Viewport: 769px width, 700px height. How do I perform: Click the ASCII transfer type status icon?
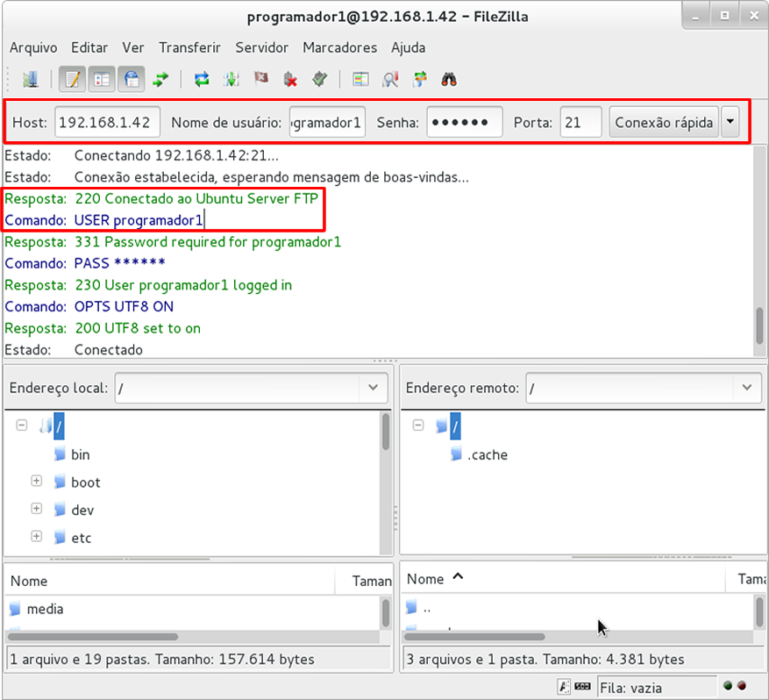pyautogui.click(x=564, y=687)
